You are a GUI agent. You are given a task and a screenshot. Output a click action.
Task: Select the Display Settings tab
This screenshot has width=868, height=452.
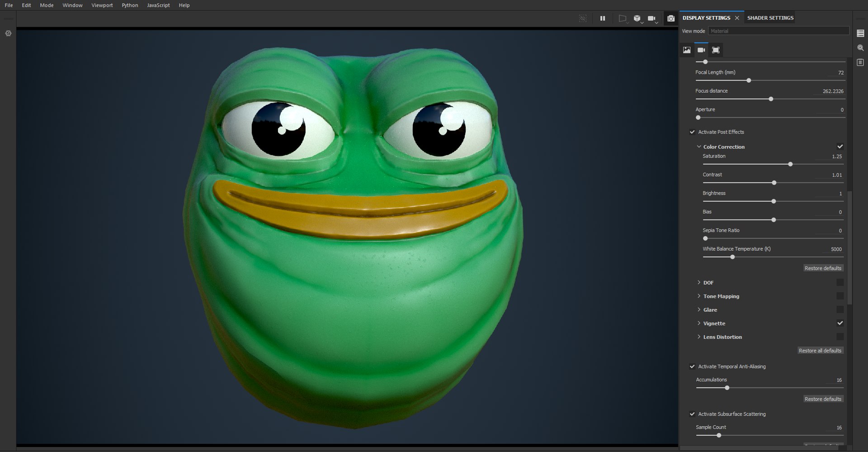tap(706, 18)
